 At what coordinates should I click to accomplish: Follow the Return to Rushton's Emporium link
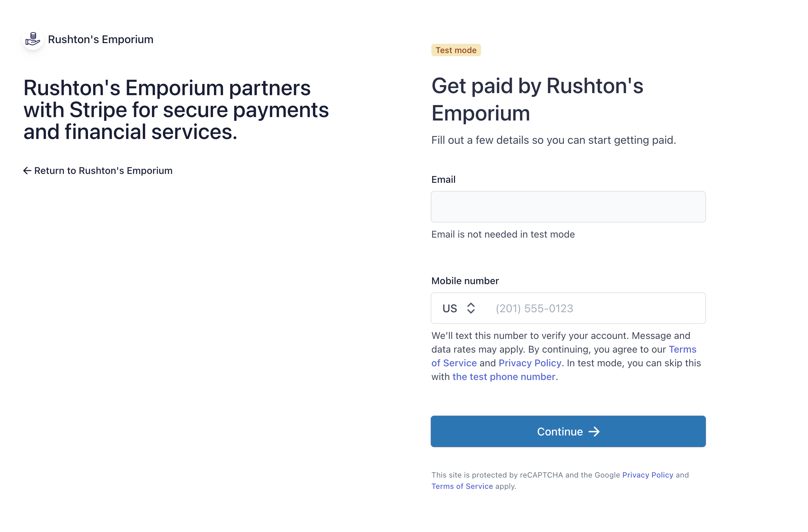[103, 170]
